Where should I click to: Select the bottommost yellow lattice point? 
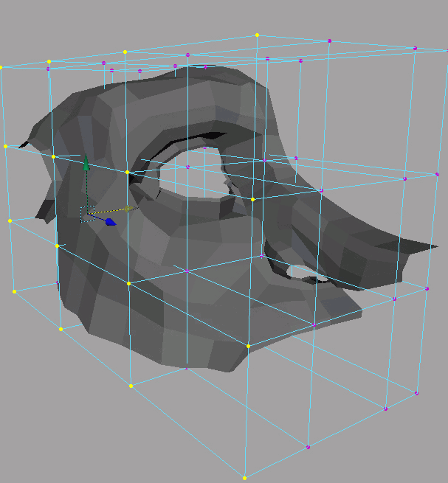[x=244, y=478]
